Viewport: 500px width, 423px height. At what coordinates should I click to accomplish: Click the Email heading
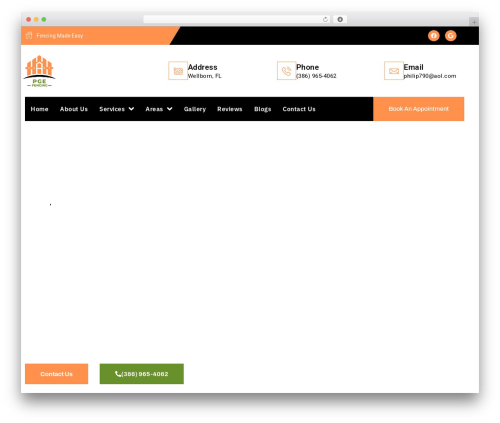[x=413, y=67]
